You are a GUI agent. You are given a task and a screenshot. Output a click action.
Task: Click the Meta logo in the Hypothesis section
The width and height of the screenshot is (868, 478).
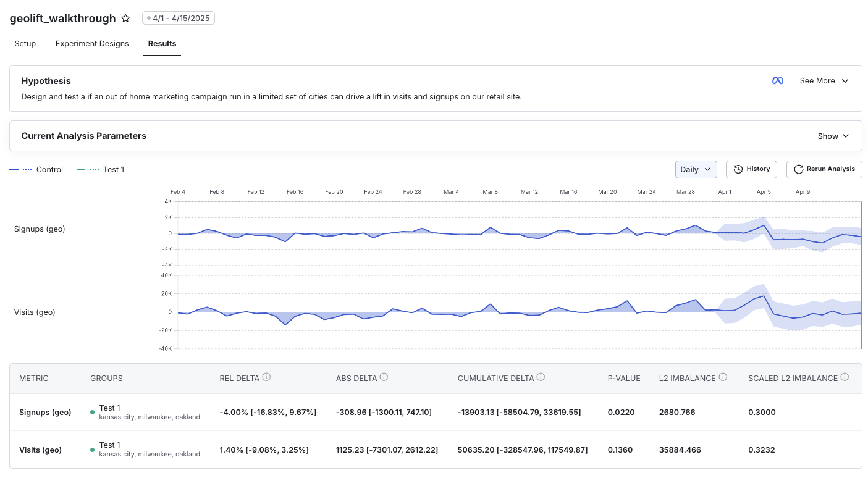coord(778,80)
